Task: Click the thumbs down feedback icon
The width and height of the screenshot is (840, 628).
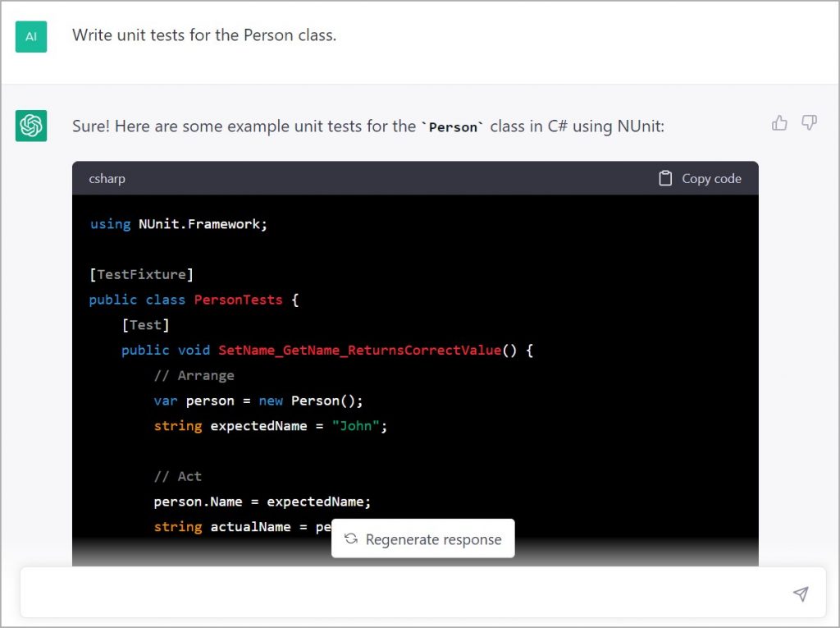Action: point(809,123)
